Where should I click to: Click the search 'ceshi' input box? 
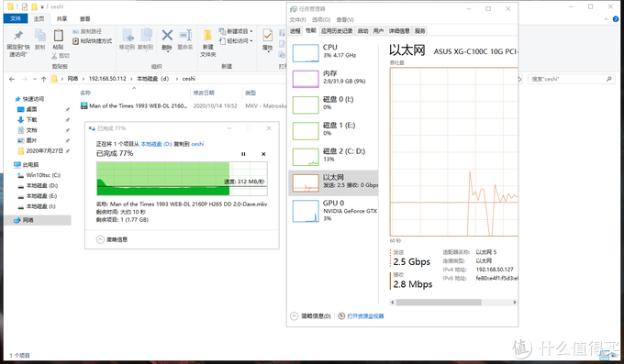point(571,79)
